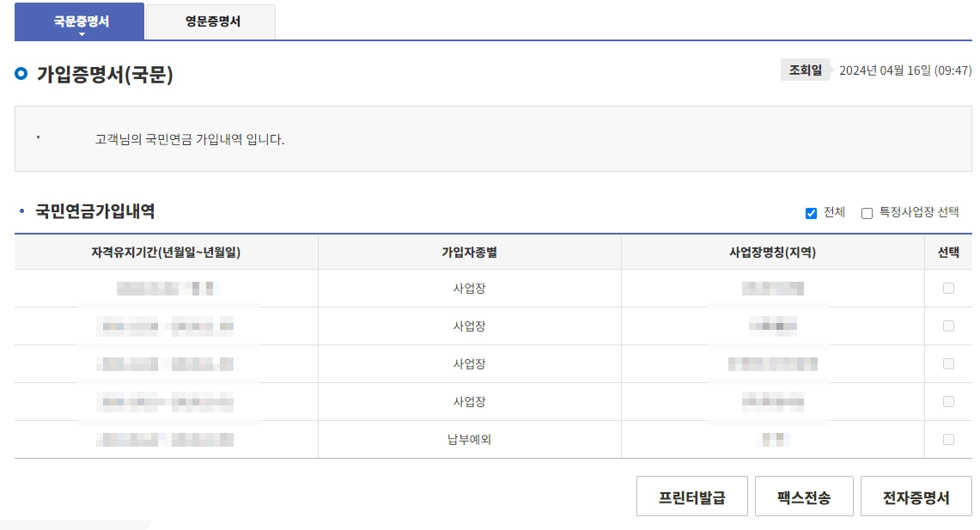Click the 국민연금가입내역 section title
The image size is (980, 530).
(x=95, y=211)
